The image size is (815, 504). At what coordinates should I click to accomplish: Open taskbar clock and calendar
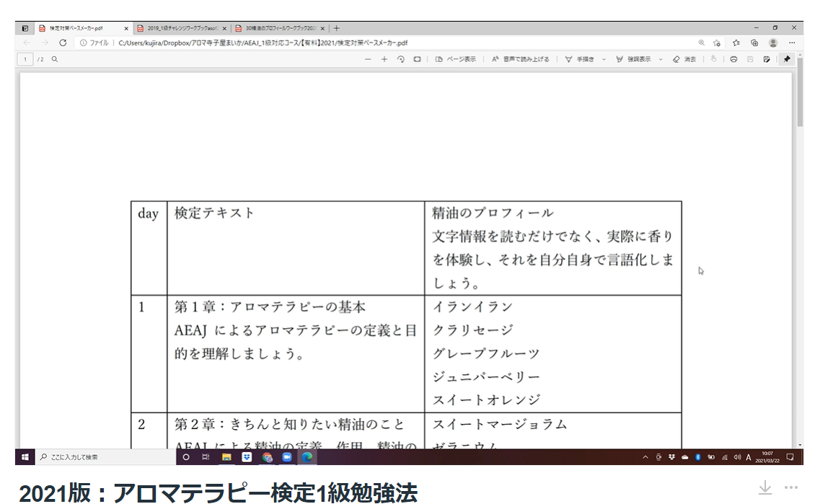pos(767,457)
